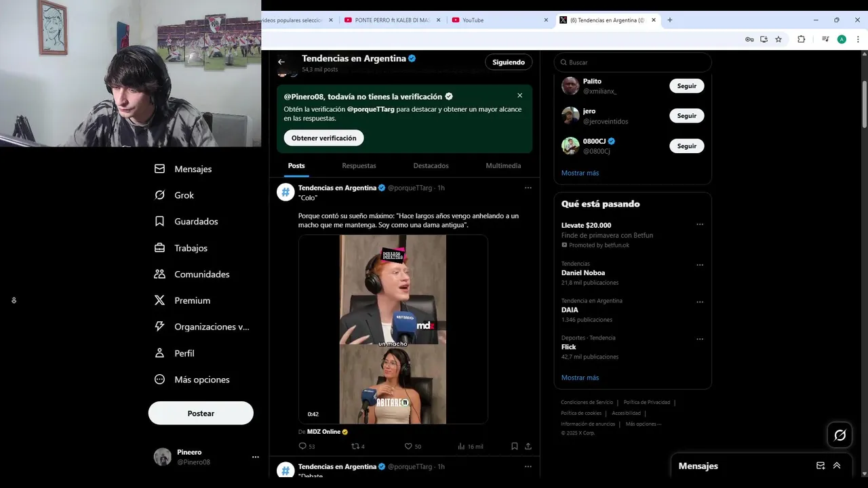Switch to the Respuestas tab
Screen dimensions: 868x488
[x=359, y=165]
